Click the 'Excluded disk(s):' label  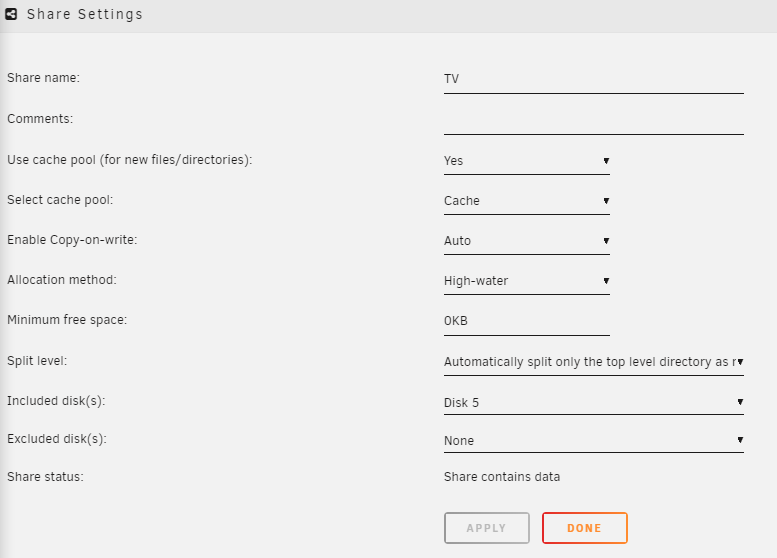coord(57,439)
